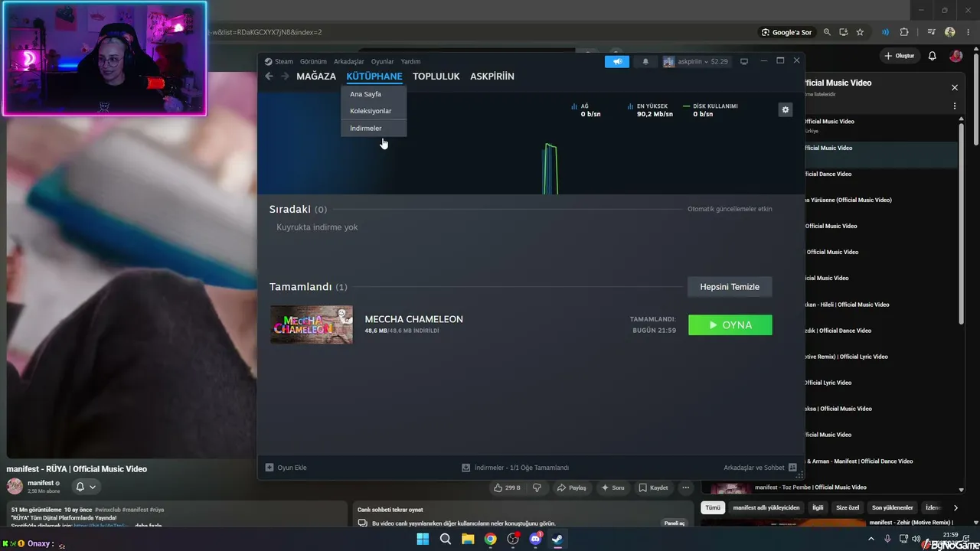The width and height of the screenshot is (980, 551).
Task: Open Discord from the taskbar
Action: 535,539
